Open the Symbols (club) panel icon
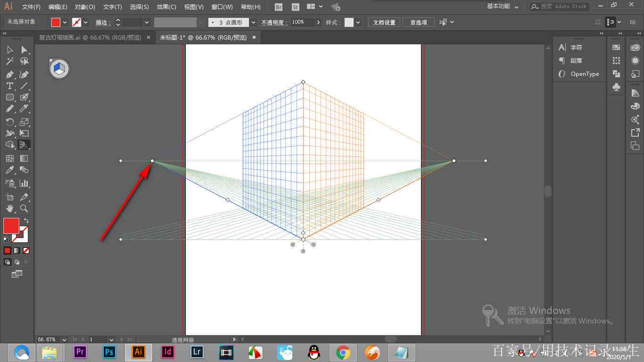Viewport: 644px width, 362px height. [x=616, y=87]
